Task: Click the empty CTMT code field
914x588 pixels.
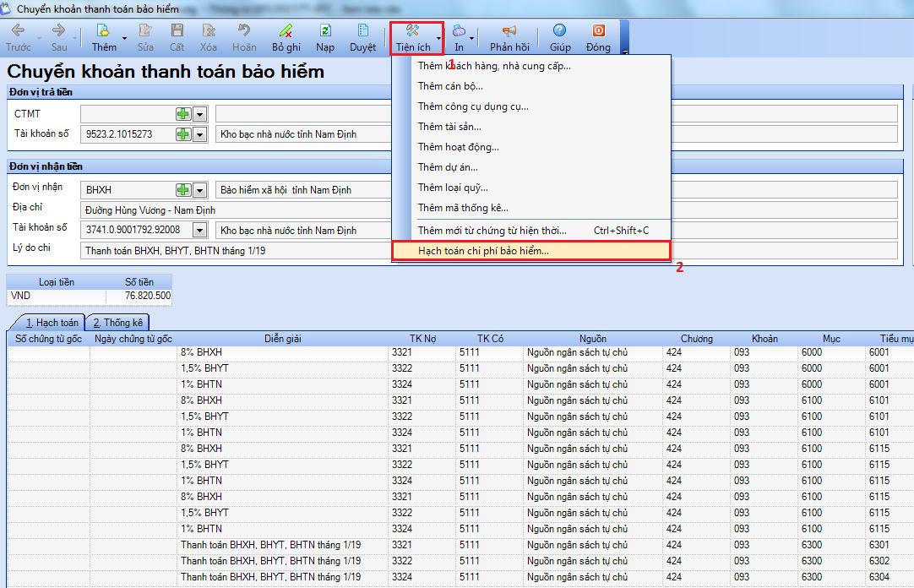Action: (x=128, y=114)
